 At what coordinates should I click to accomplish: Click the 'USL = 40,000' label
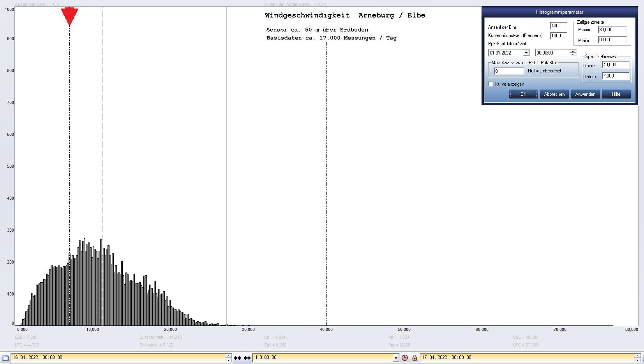click(x=526, y=337)
